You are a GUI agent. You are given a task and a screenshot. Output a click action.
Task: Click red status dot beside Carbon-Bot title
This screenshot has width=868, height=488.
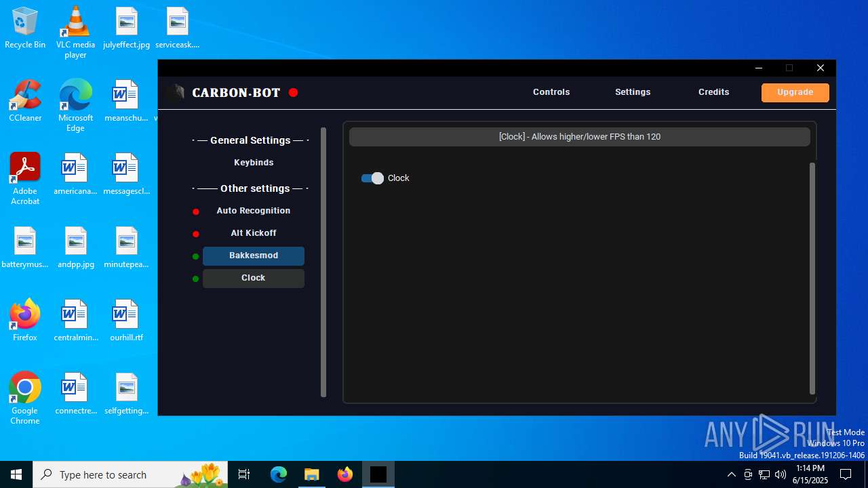[293, 93]
